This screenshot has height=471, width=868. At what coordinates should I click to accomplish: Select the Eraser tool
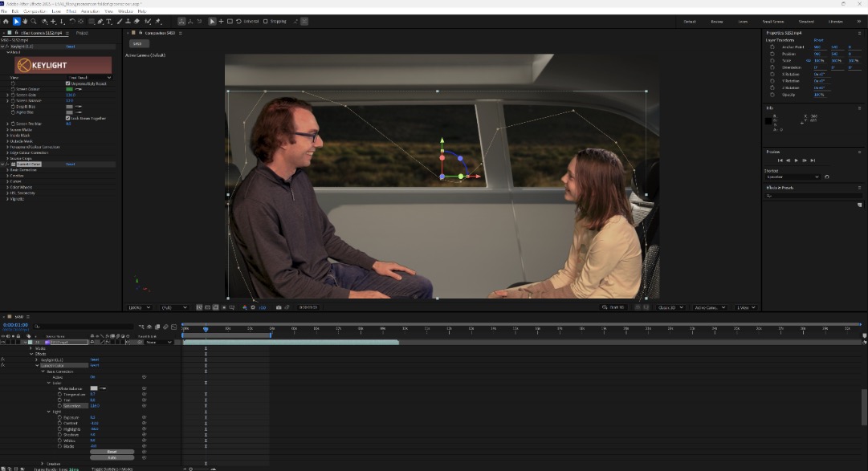[x=137, y=22]
